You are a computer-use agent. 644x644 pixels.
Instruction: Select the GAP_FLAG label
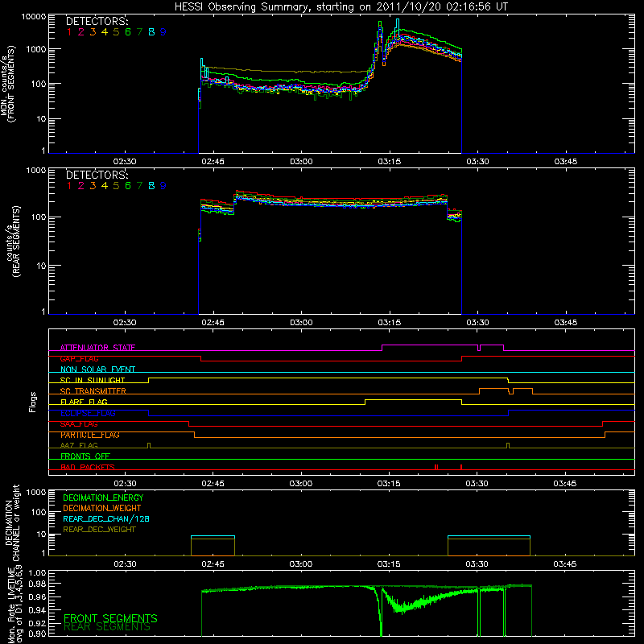[x=79, y=358]
